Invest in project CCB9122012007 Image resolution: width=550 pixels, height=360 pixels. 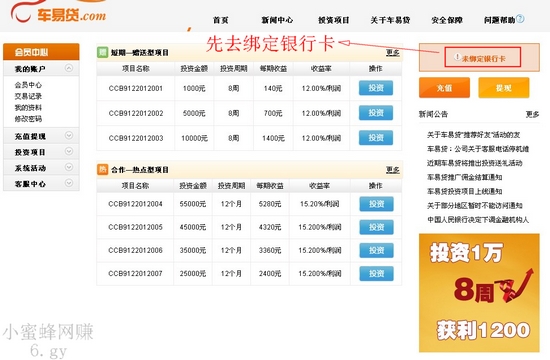376,273
